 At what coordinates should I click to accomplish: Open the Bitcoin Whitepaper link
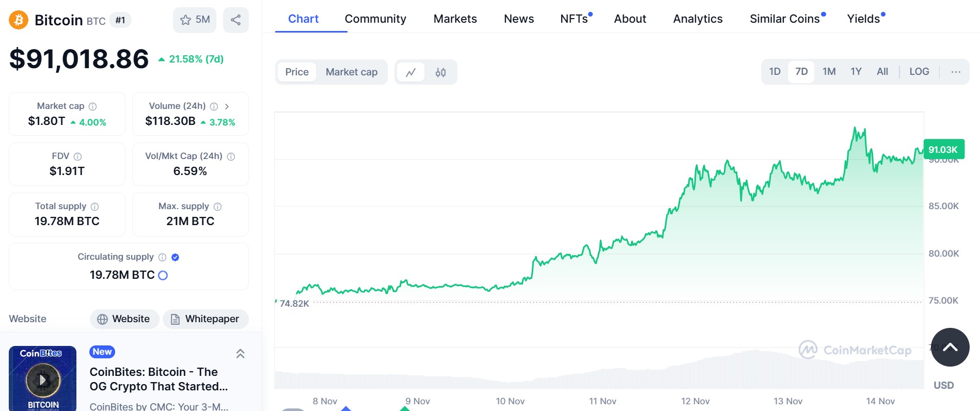[206, 319]
